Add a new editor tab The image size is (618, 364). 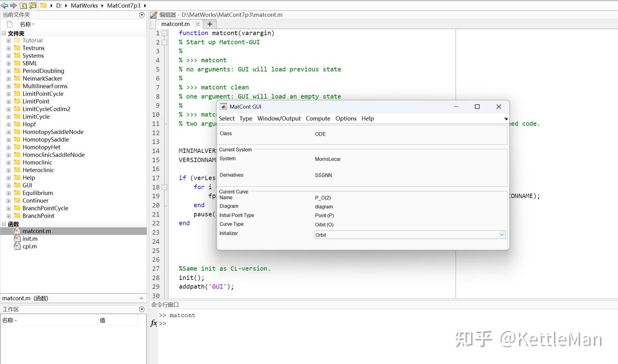tap(210, 24)
